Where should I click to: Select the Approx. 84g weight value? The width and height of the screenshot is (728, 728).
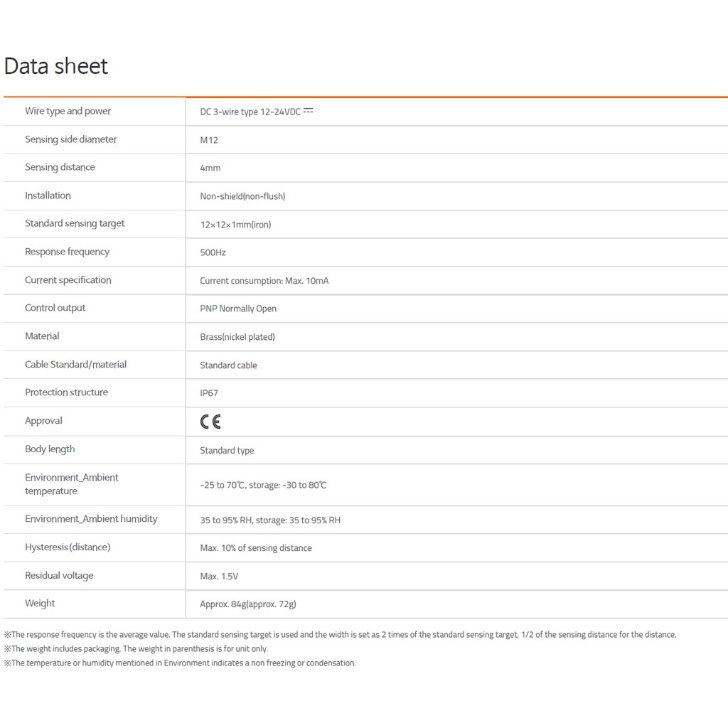click(248, 604)
